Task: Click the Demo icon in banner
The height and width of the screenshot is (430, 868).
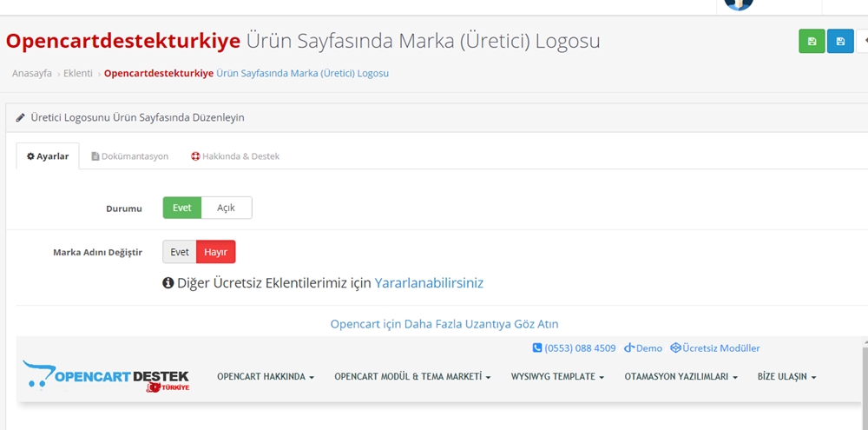Action: 628,348
